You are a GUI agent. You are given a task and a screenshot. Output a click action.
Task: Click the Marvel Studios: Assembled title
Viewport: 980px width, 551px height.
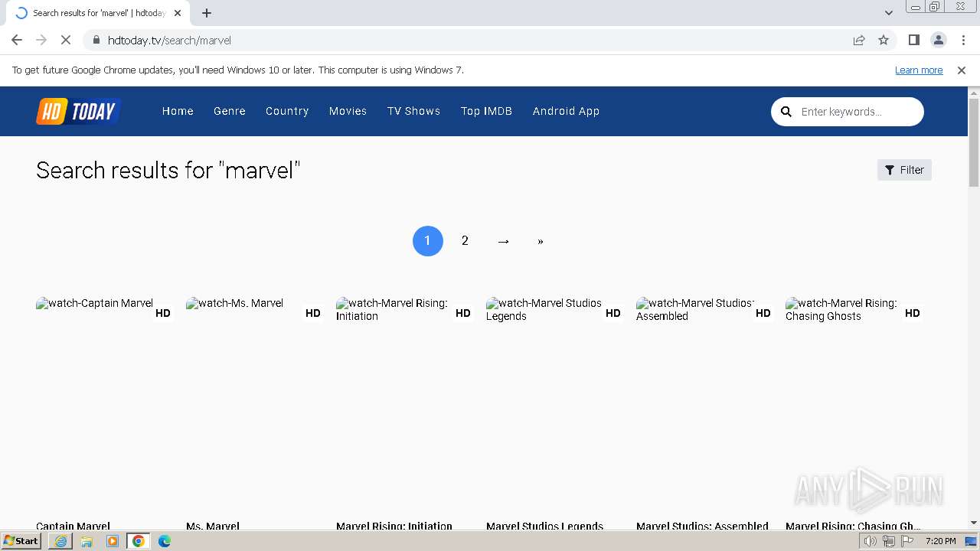tap(702, 526)
